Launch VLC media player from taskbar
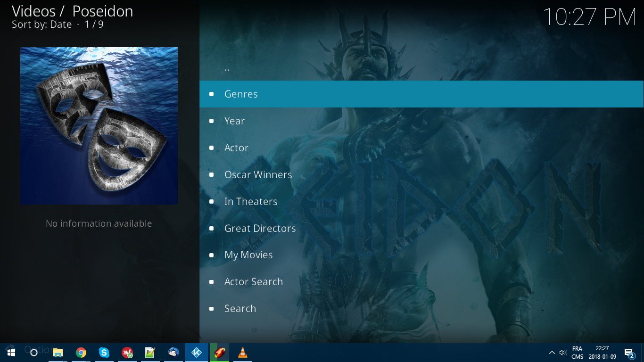 coord(243,353)
